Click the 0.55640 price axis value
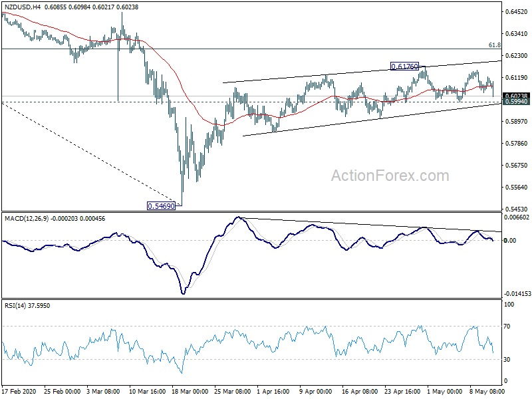The height and width of the screenshot is (399, 532). click(517, 187)
